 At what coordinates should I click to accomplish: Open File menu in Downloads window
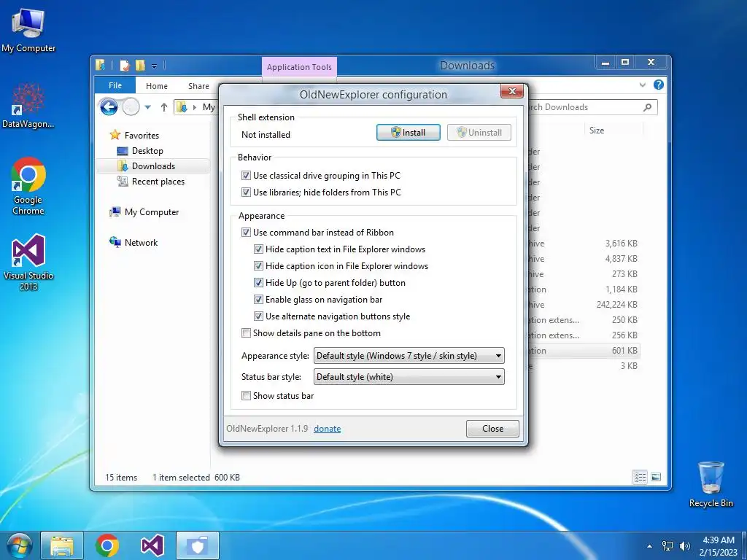[x=115, y=85]
